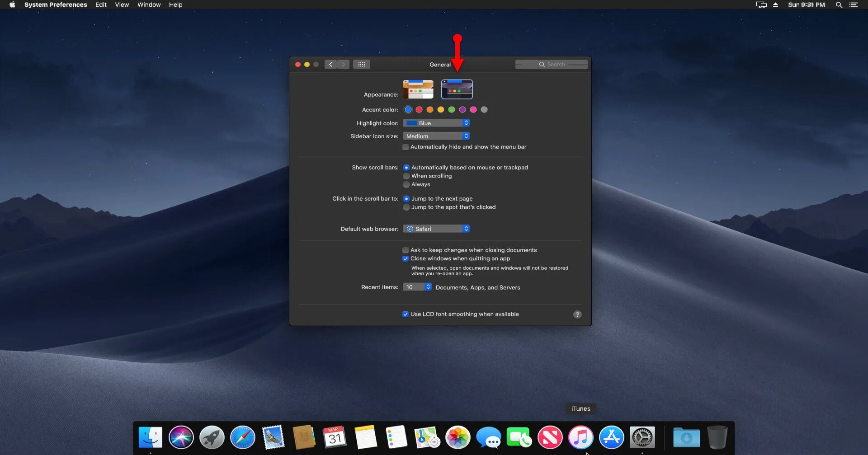Viewport: 868px width, 455px height.
Task: Open Maps app in Dock
Action: click(427, 437)
